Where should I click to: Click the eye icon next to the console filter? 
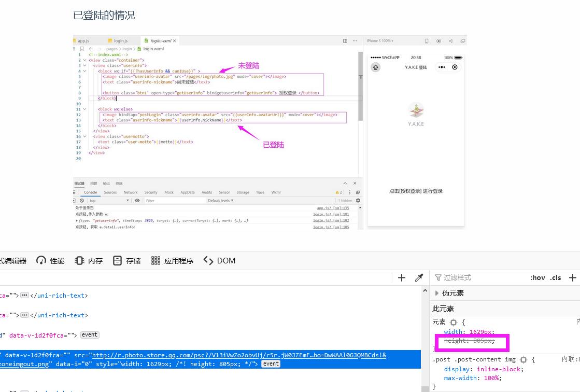(137, 200)
